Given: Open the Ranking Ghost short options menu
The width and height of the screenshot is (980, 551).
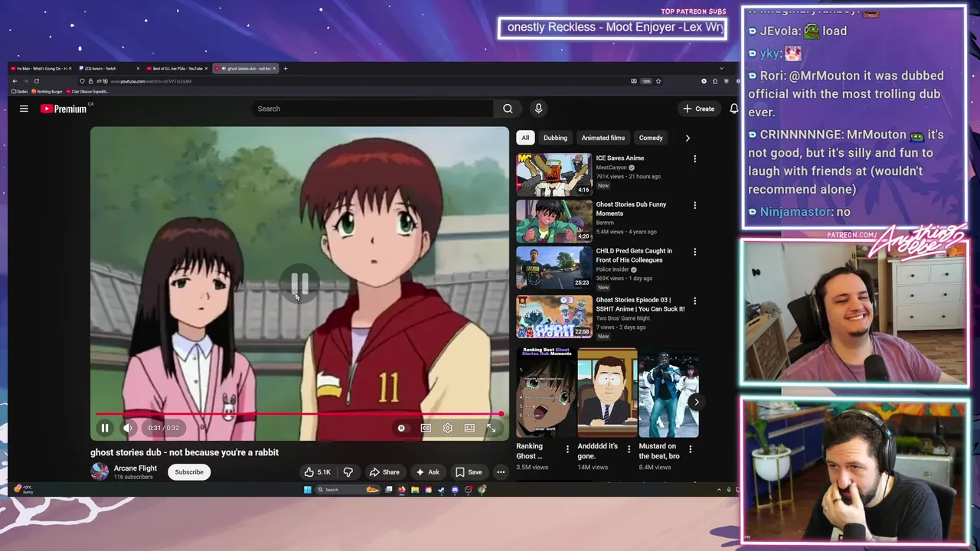Looking at the screenshot, I should [567, 449].
